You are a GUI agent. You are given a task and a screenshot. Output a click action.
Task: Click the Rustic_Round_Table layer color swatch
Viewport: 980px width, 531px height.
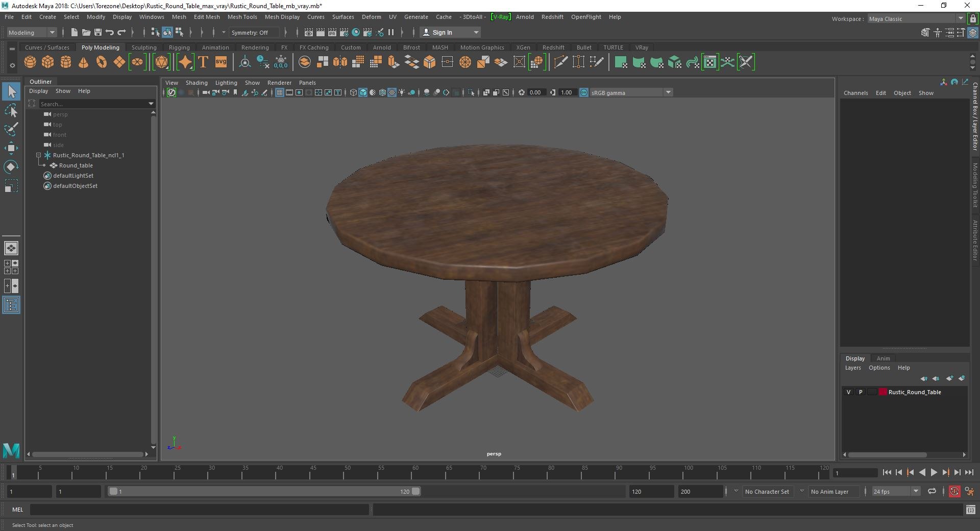coord(883,392)
